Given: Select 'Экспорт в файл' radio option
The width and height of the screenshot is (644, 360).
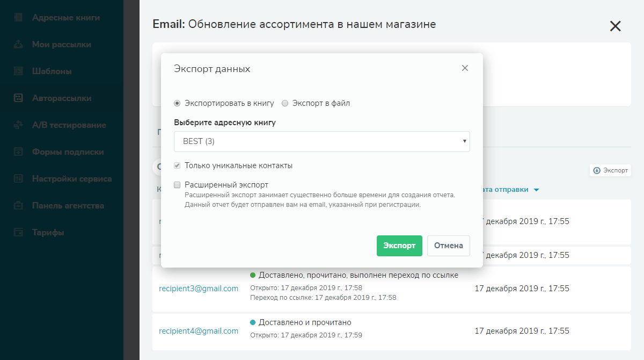Looking at the screenshot, I should point(285,103).
